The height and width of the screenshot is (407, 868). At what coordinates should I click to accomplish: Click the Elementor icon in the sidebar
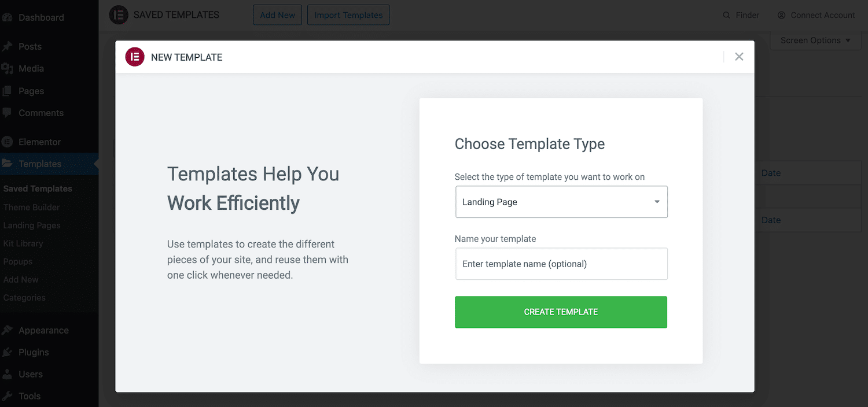[x=8, y=142]
